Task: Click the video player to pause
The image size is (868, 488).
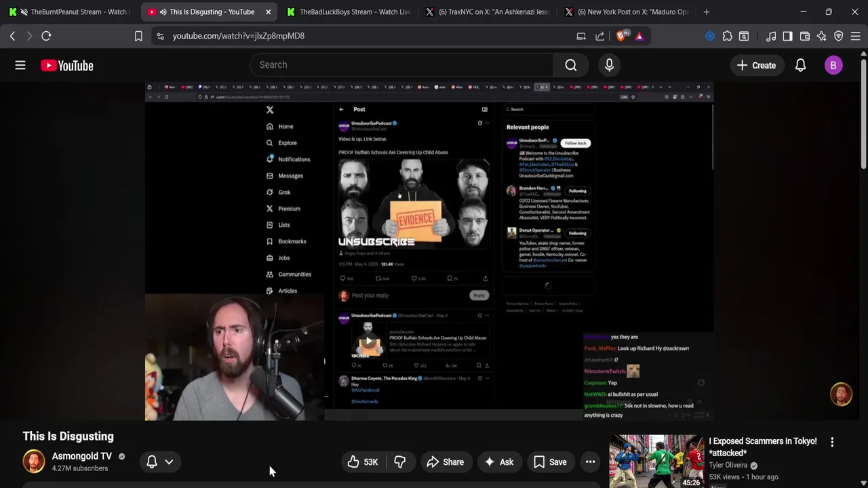Action: (x=429, y=251)
